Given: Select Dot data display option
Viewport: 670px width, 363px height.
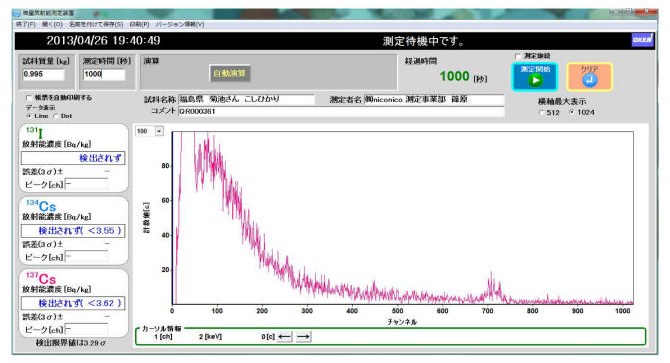Looking at the screenshot, I should [x=56, y=116].
